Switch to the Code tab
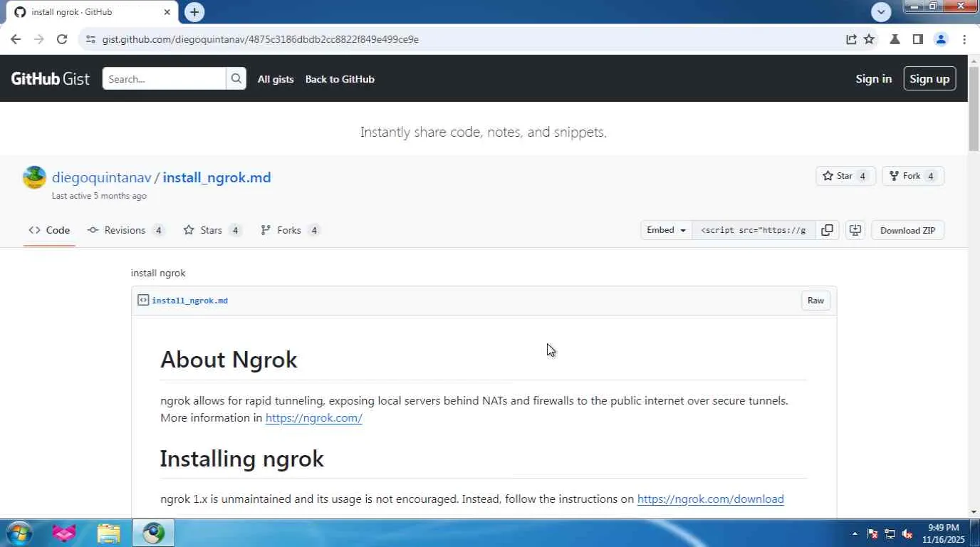Screen dimensions: 980x547 [x=49, y=230]
